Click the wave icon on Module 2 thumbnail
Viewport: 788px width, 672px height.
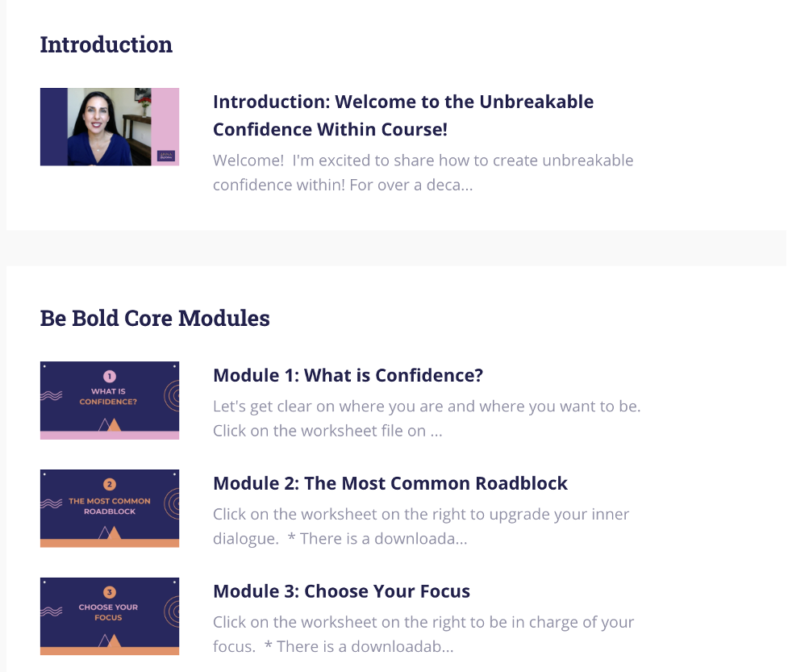click(x=52, y=503)
